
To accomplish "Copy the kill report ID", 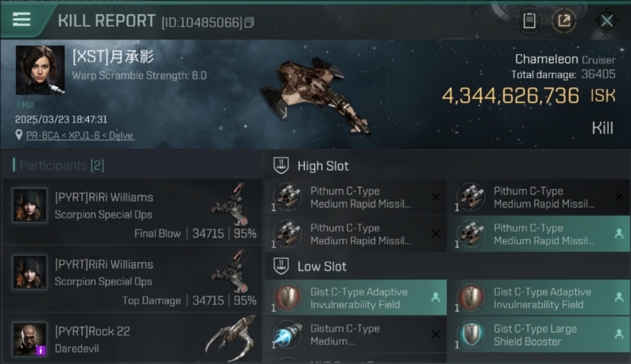I will pos(249,22).
